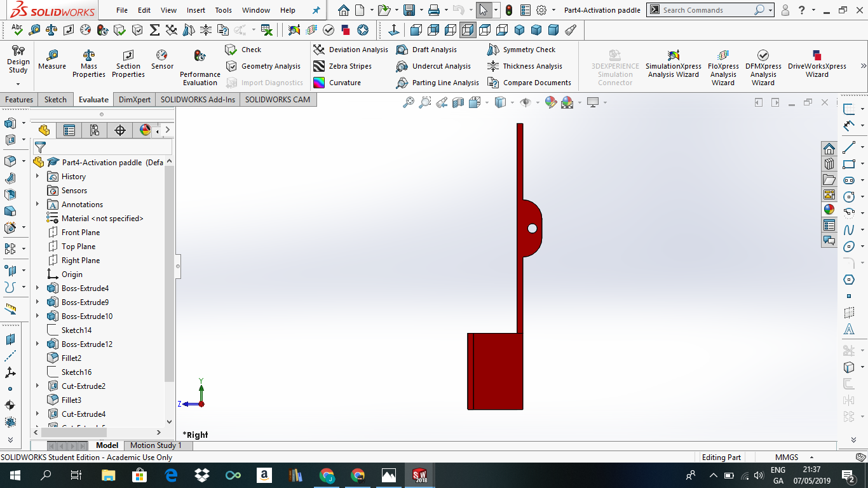Expand Boss-Extrude9 feature

pyautogui.click(x=37, y=302)
